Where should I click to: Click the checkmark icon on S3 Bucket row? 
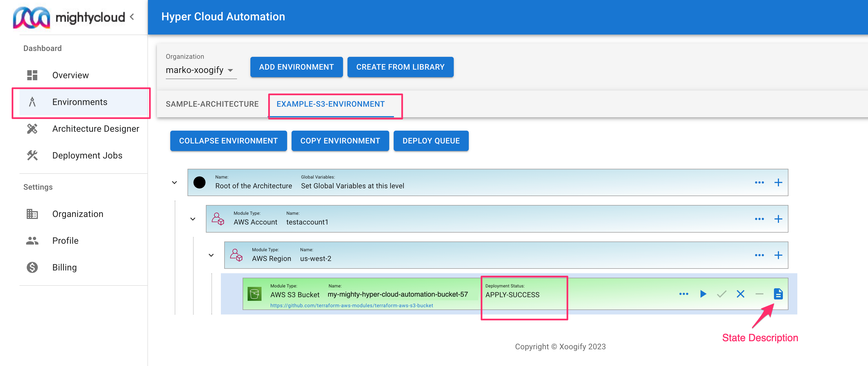[x=721, y=294]
